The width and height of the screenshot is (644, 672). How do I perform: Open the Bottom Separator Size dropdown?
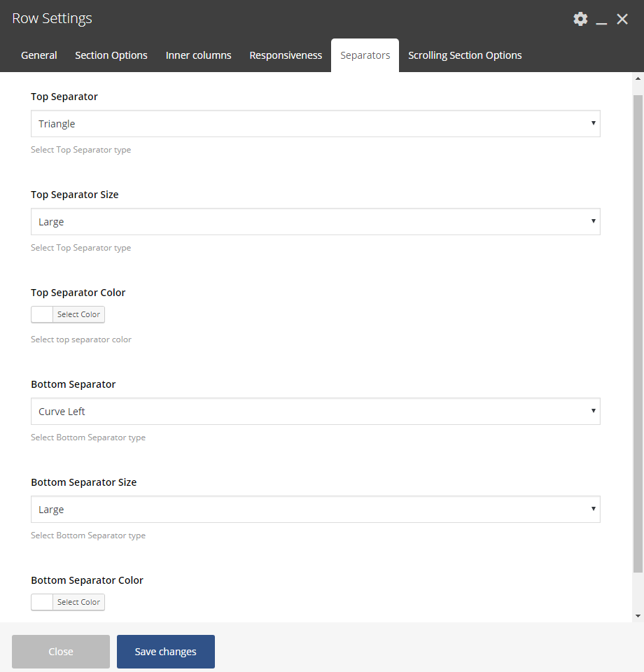click(x=315, y=510)
